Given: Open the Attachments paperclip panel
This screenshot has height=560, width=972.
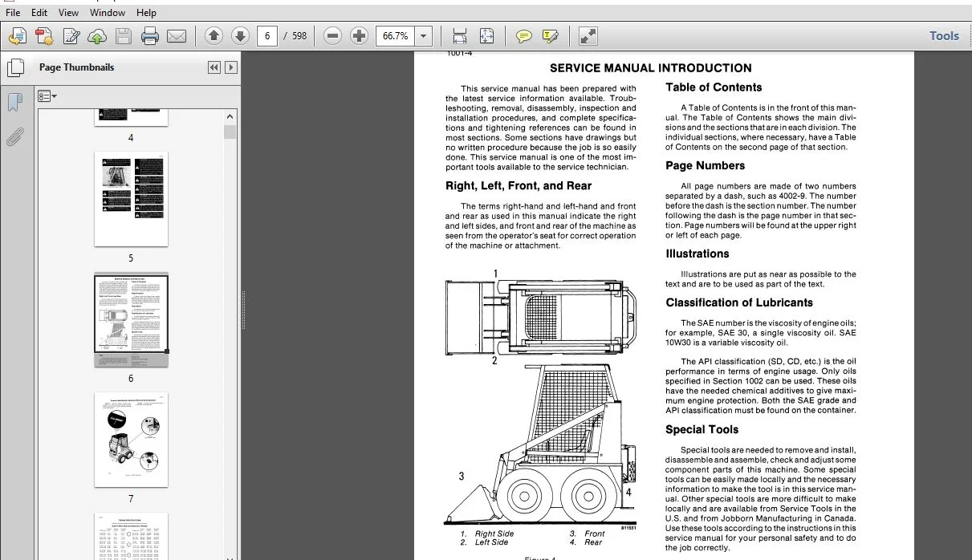Looking at the screenshot, I should click(x=14, y=137).
